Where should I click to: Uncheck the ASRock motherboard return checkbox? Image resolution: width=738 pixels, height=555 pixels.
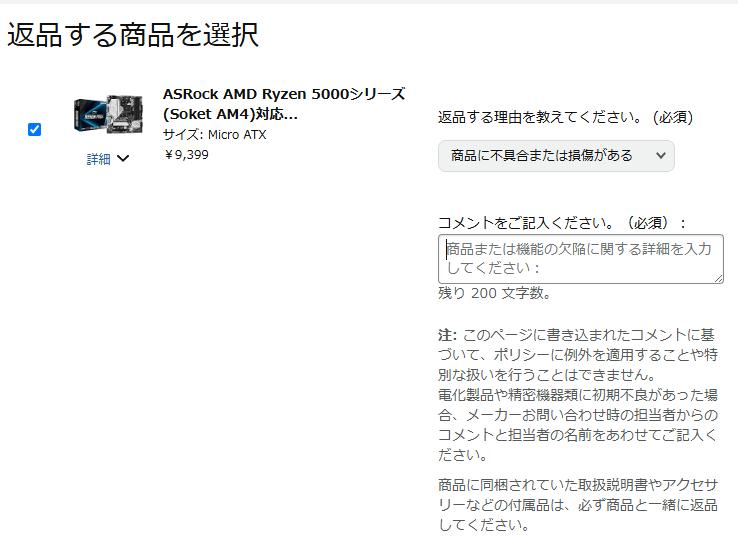pyautogui.click(x=34, y=129)
